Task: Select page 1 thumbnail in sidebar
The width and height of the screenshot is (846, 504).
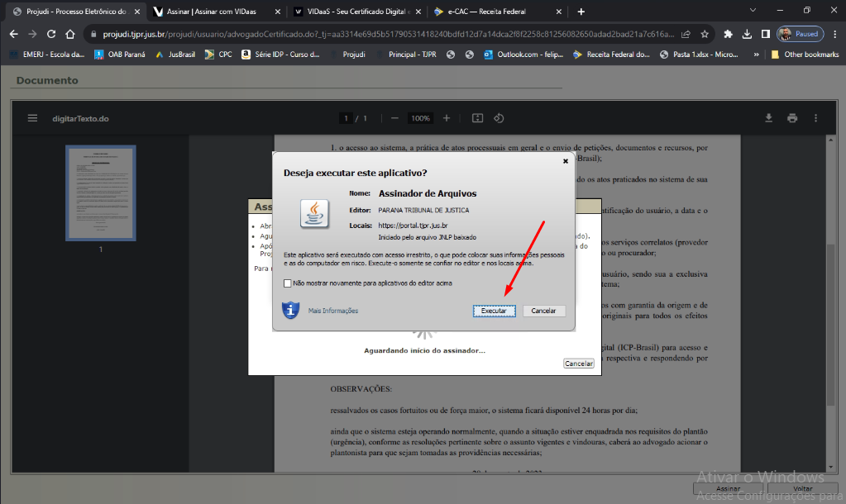Action: (x=101, y=193)
